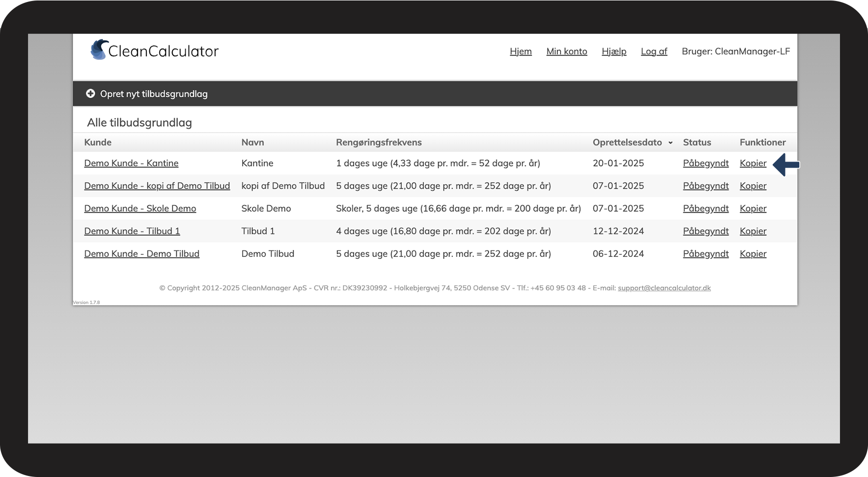Screen dimensions: 868x477
Task: Click frequency text '1 dages uge'
Action: (362, 163)
